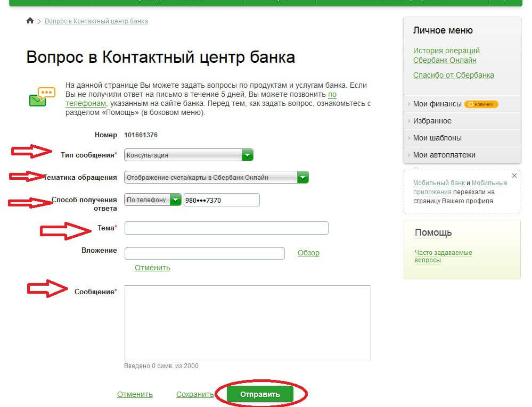This screenshot has height=407, width=532.
Task: Open the 'Вопрос в Контактный центр банка' breadcrumb link
Action: pos(96,21)
